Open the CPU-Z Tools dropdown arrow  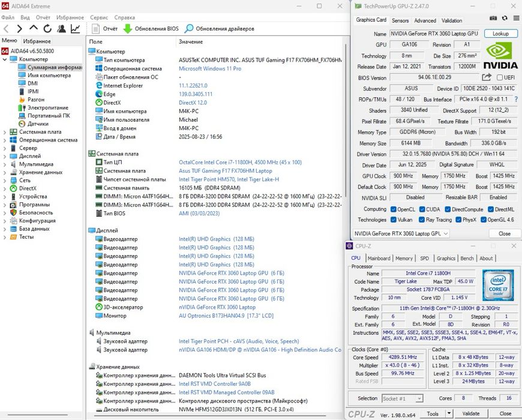coord(449,413)
